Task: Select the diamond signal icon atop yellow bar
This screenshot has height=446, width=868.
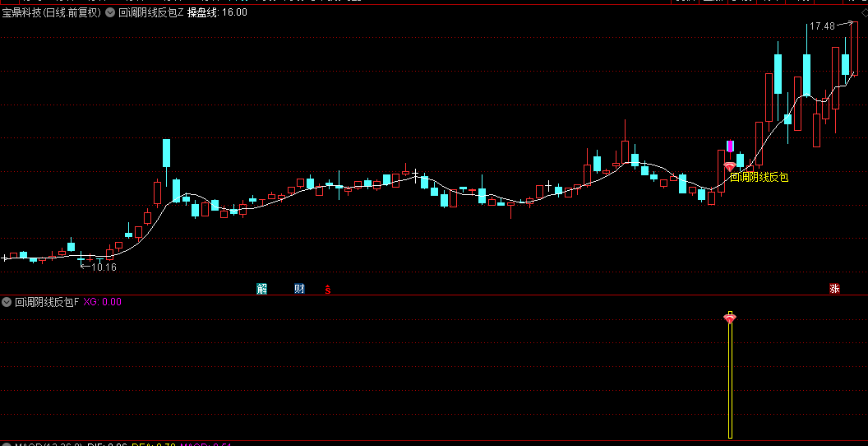Action: [730, 318]
